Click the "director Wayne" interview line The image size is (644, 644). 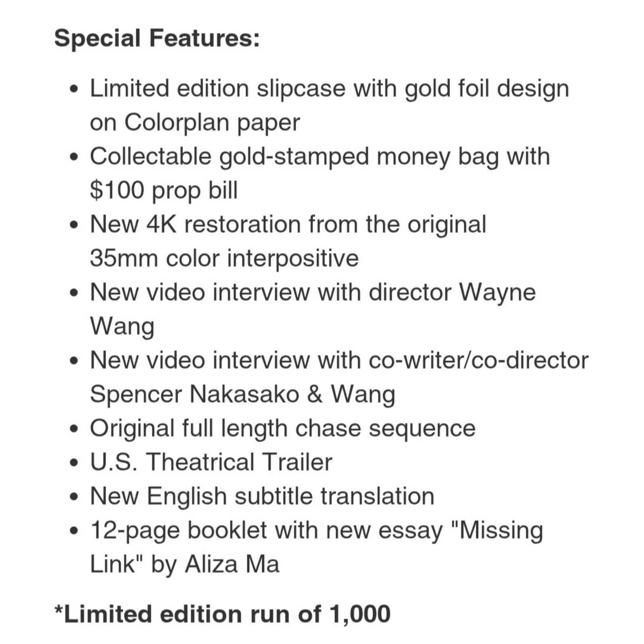point(313,292)
